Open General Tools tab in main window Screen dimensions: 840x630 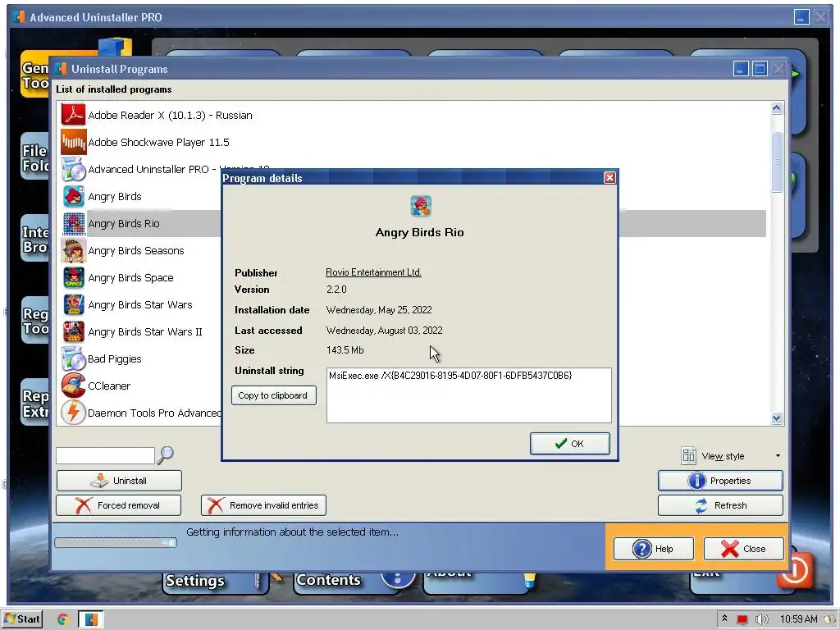(34, 75)
